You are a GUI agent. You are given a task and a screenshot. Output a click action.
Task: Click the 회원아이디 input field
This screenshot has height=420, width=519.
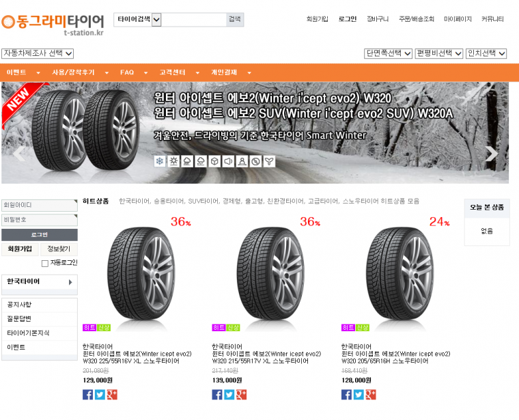(40, 205)
